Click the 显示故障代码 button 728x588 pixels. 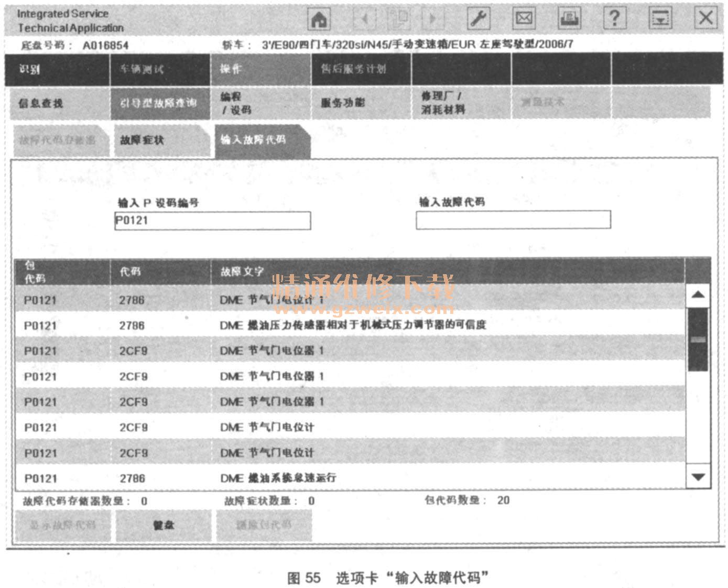tap(62, 525)
